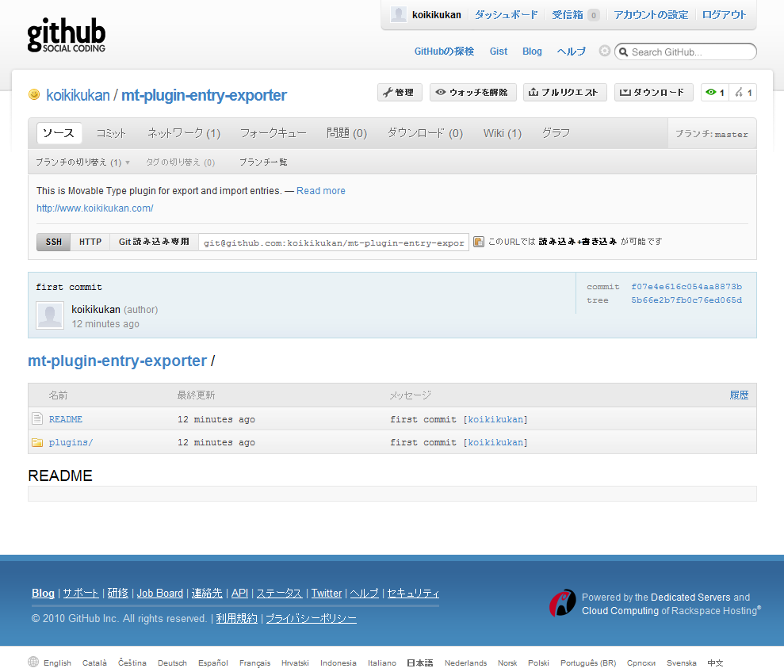Click the Rackspace logo in the footer
784x672 pixels.
tap(563, 603)
